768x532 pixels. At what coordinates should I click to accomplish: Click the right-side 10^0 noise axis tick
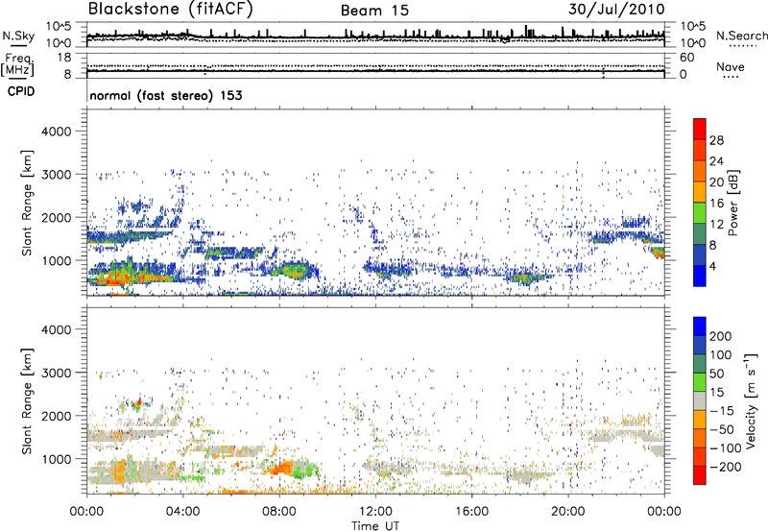tap(693, 43)
